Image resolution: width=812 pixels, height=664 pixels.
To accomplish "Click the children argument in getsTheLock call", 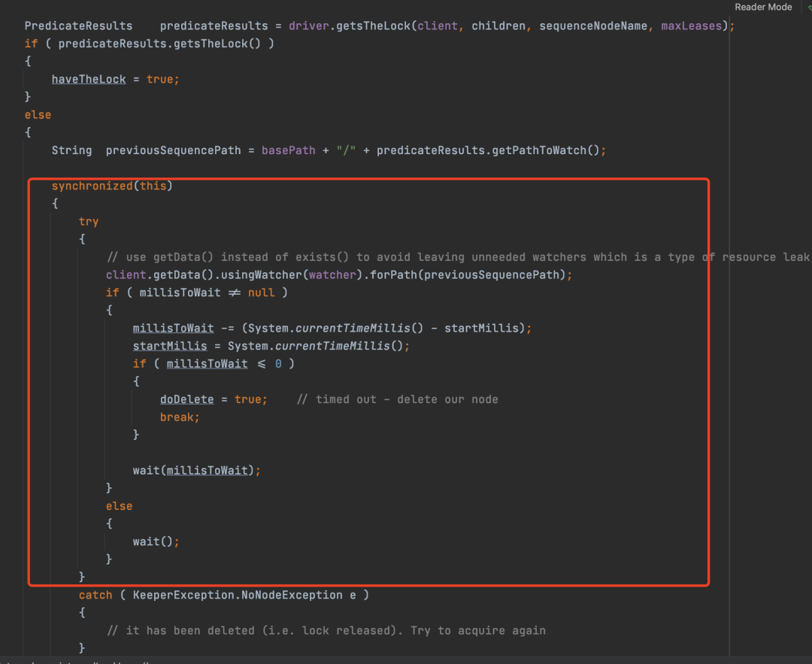I will click(498, 26).
